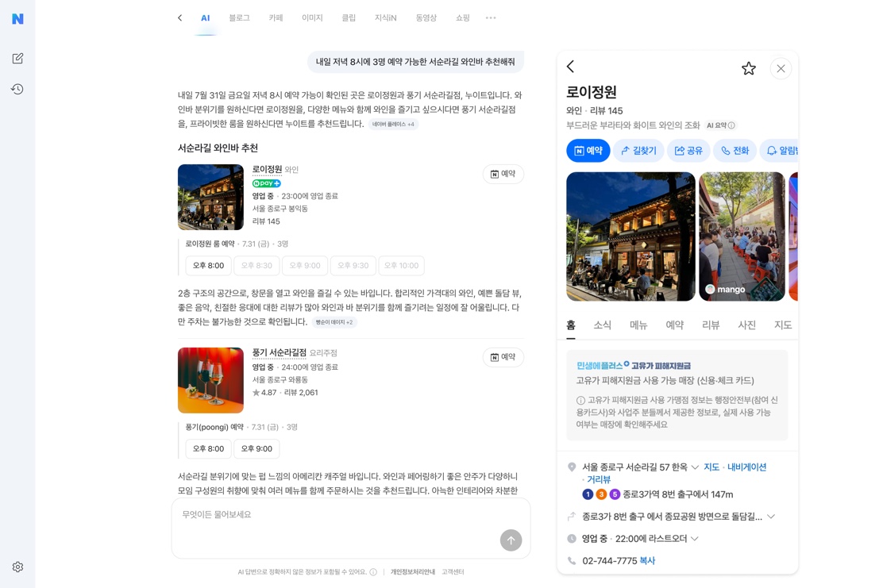Click the info icon beside AI disclaimer
The width and height of the screenshot is (883, 588).
(x=372, y=571)
